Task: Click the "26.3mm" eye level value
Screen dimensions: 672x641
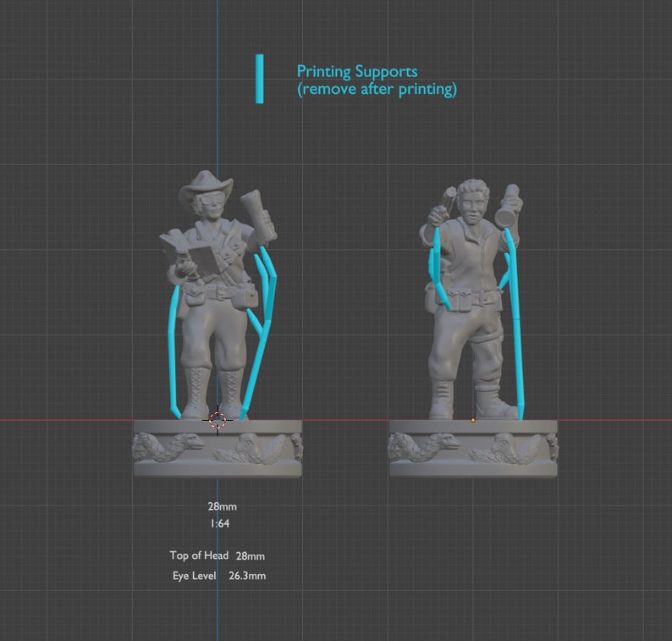Action: (247, 576)
